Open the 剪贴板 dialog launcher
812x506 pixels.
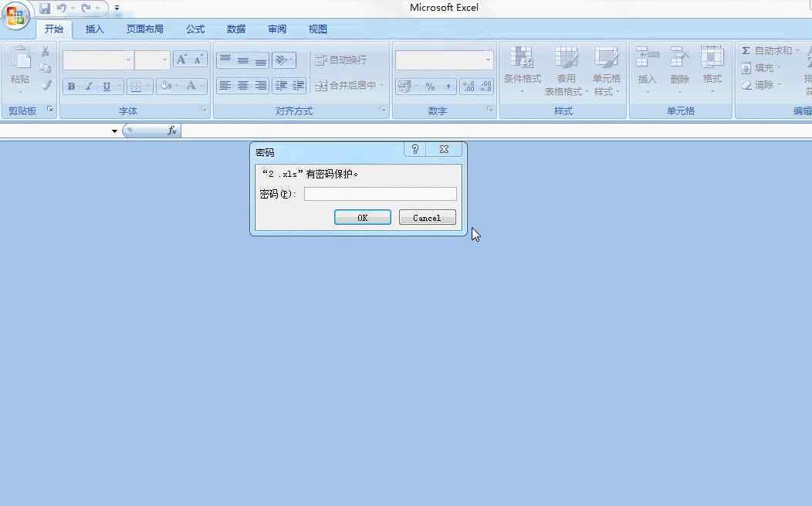coord(49,109)
